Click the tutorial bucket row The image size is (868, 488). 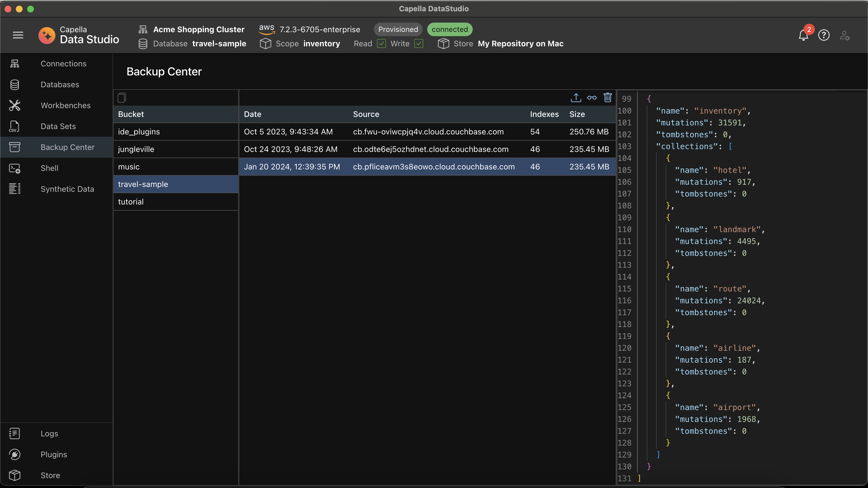(x=175, y=201)
